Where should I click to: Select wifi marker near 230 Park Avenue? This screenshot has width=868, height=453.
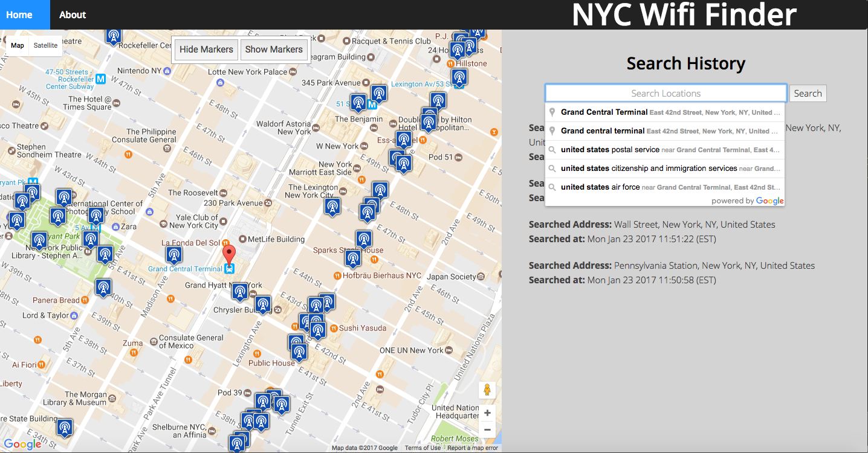[x=332, y=207]
